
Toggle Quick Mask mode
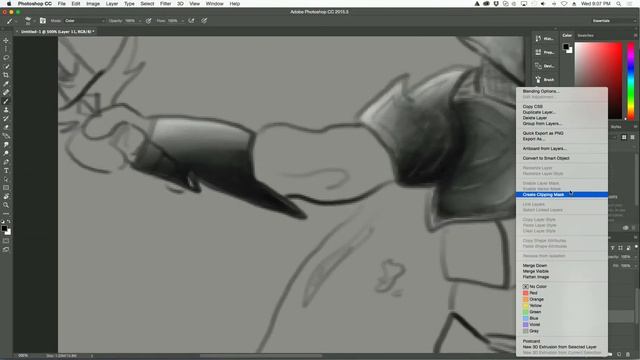point(6,241)
